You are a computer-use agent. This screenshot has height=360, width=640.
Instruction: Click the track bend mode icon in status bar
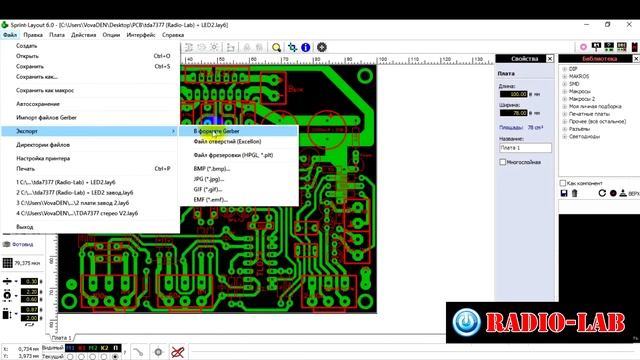pyautogui.click(x=138, y=352)
